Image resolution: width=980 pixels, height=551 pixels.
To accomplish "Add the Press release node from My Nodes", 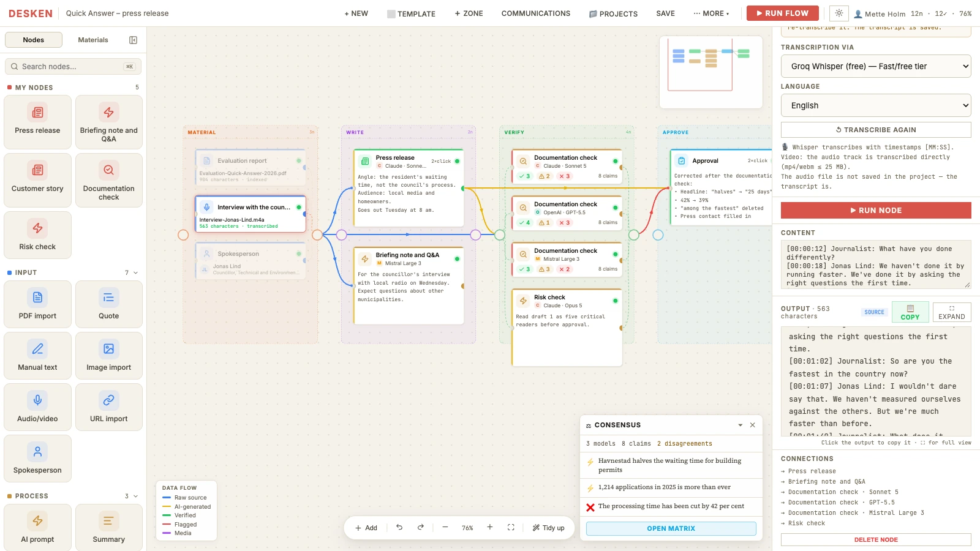I will [x=37, y=122].
